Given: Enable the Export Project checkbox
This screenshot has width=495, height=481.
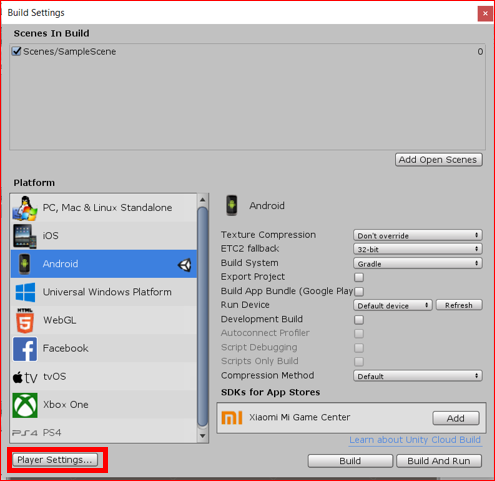Looking at the screenshot, I should 359,277.
